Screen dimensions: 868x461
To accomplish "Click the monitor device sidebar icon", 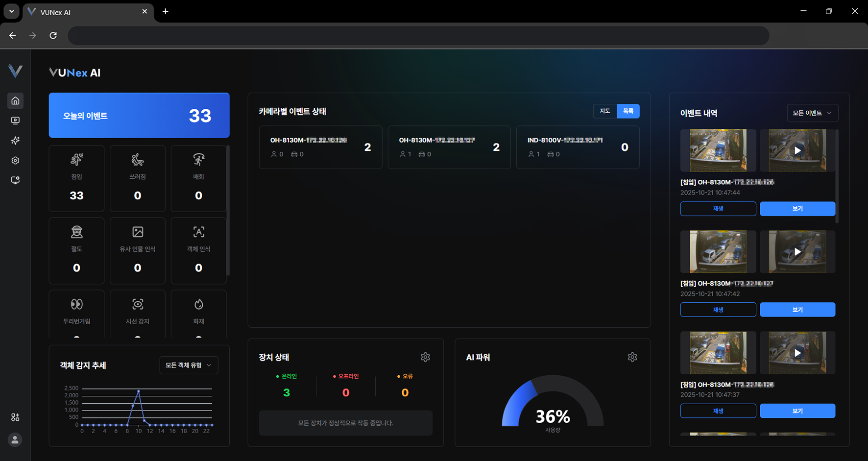I will coord(15,180).
